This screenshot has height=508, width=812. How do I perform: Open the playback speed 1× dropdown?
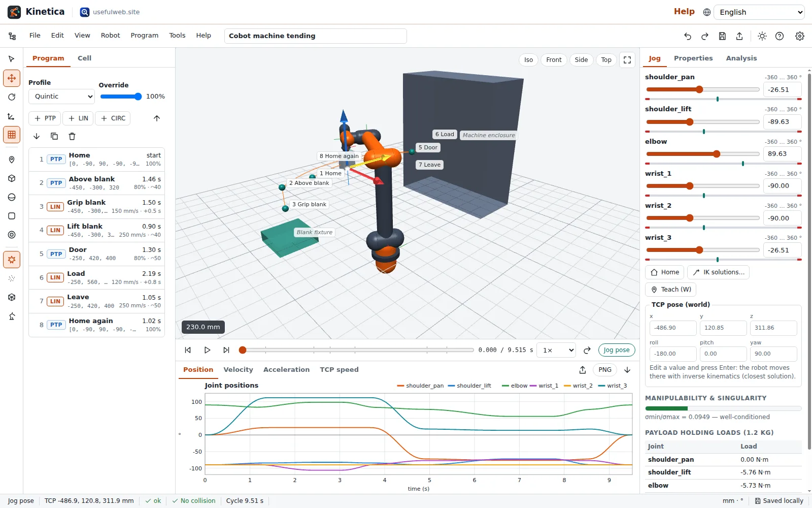(x=557, y=350)
